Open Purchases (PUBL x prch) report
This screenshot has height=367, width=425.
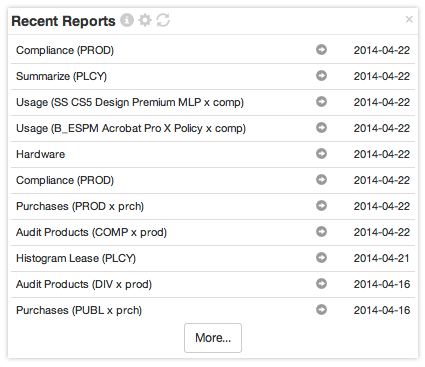pyautogui.click(x=79, y=310)
